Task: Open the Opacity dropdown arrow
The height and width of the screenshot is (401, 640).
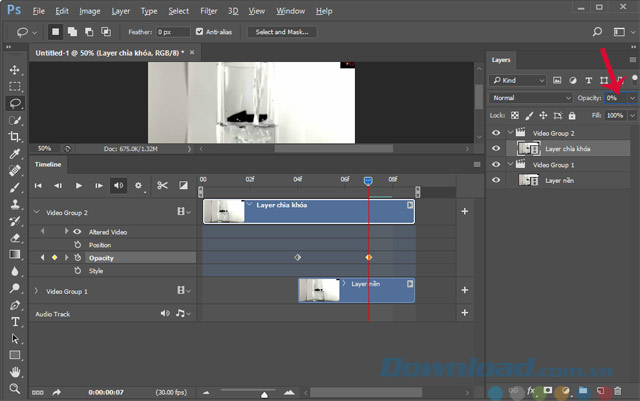Action: coord(631,98)
